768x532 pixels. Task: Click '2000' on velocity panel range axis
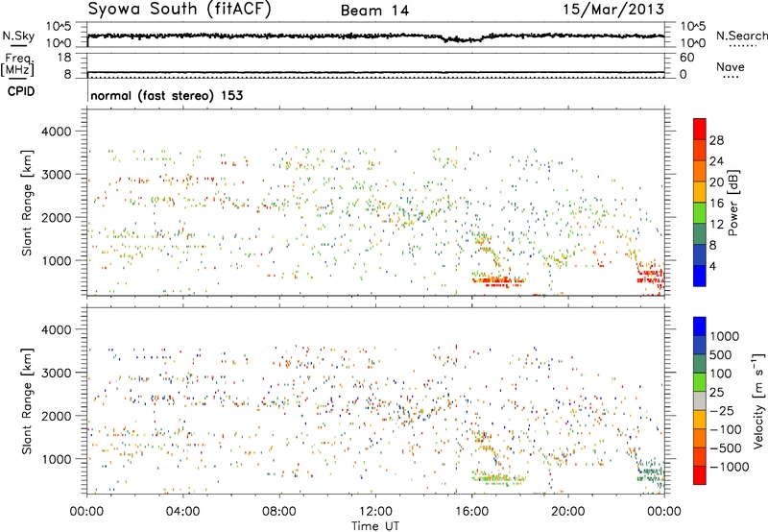click(x=57, y=416)
